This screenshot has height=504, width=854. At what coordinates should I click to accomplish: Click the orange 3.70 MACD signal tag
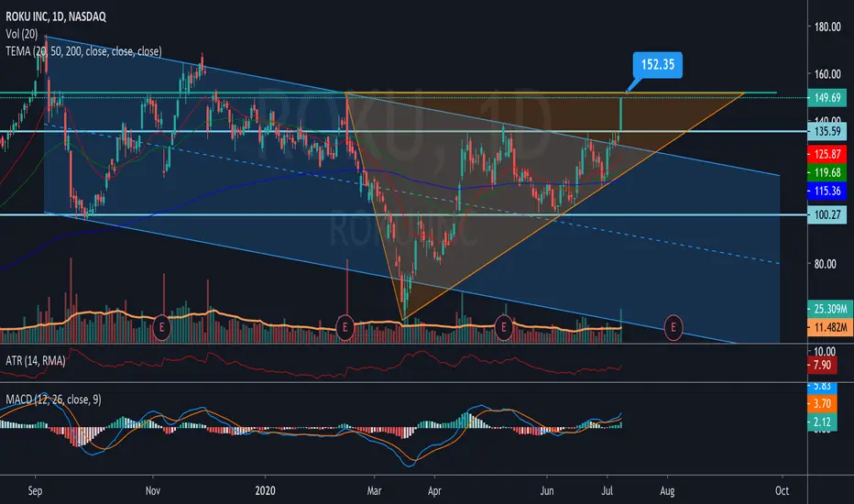[x=822, y=404]
